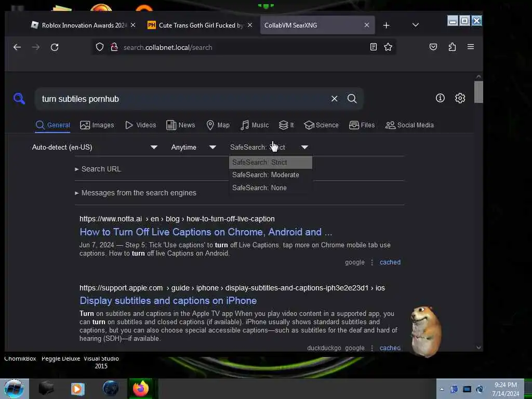Open cached link for notta.ai result

(390, 262)
